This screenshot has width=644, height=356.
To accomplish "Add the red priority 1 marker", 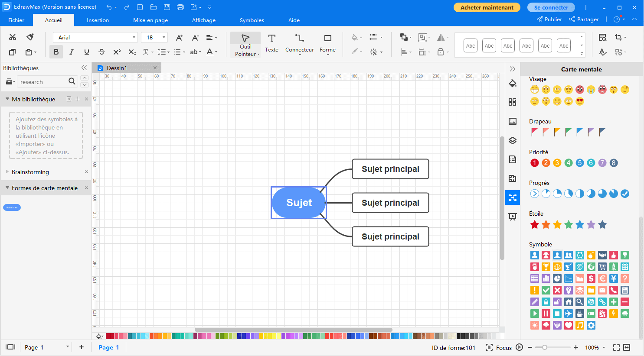I will 535,163.
